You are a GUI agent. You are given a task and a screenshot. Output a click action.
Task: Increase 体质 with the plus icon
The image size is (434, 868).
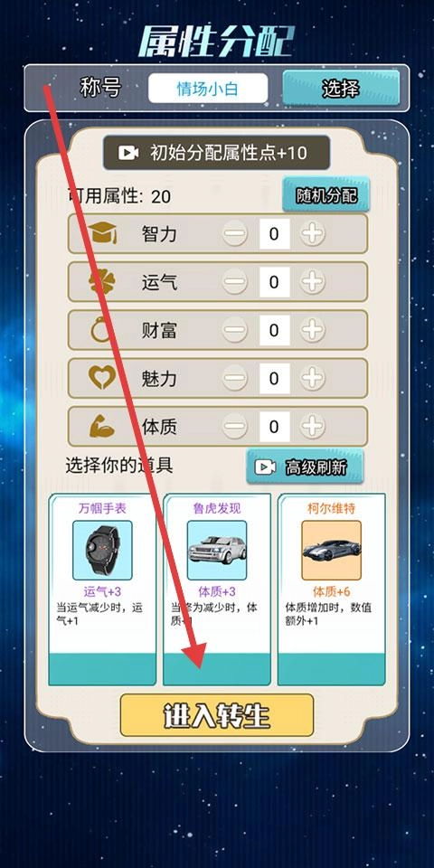pos(313,427)
